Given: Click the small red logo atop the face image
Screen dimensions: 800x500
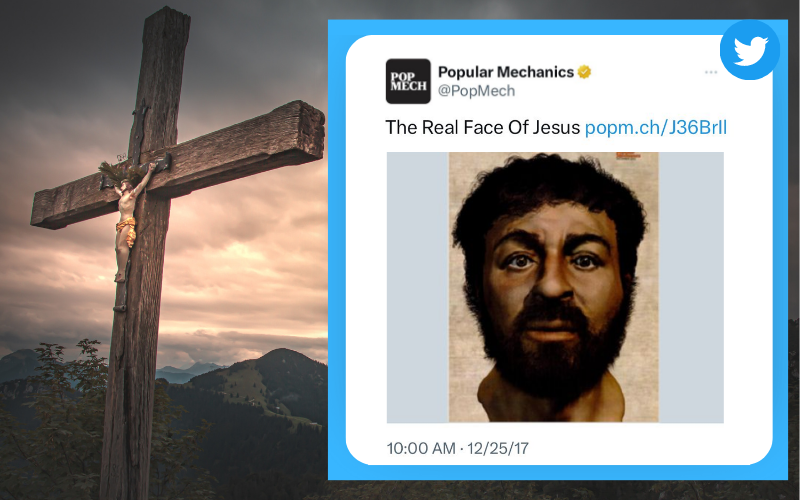Looking at the screenshot, I should pyautogui.click(x=628, y=155).
